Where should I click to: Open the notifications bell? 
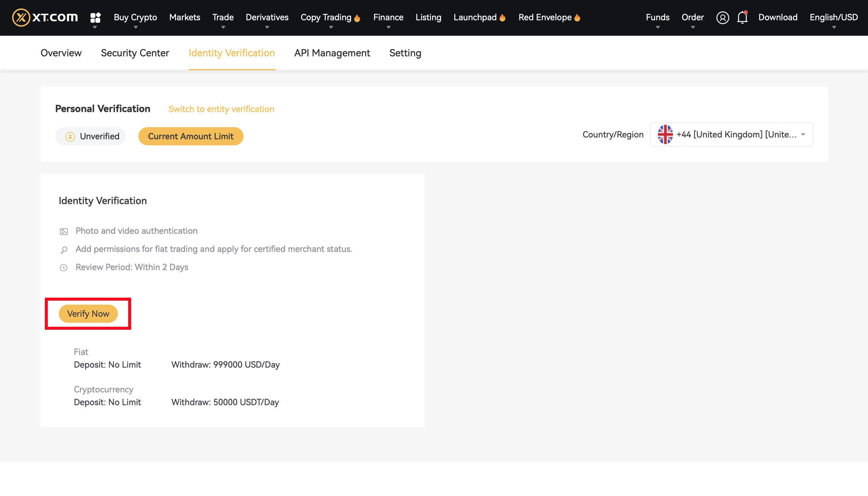pyautogui.click(x=742, y=17)
